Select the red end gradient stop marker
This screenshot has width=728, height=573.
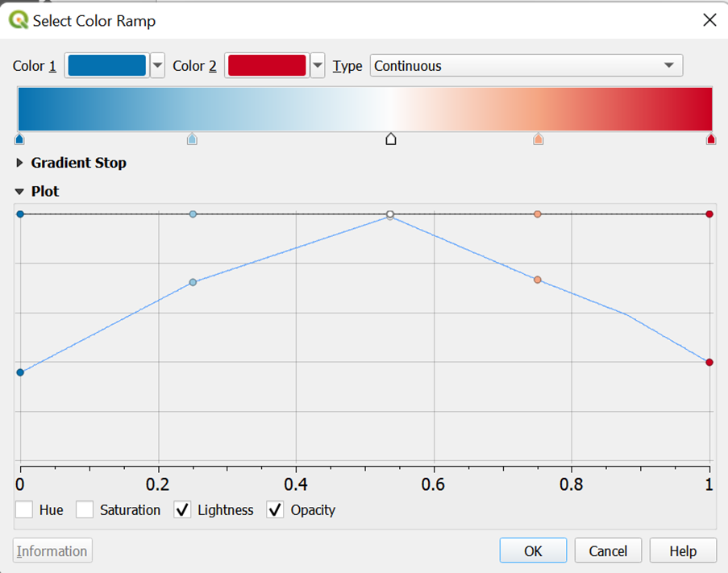point(710,139)
